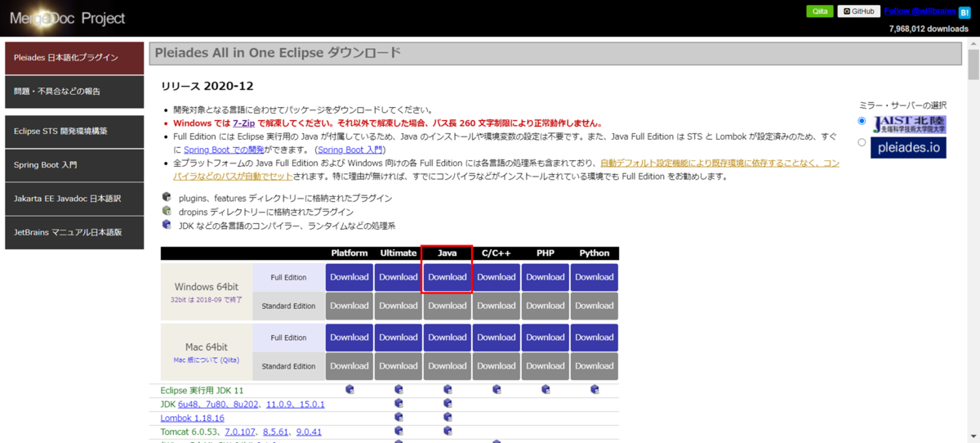Open the JDK 6u48 link
The width and height of the screenshot is (980, 443).
189,405
